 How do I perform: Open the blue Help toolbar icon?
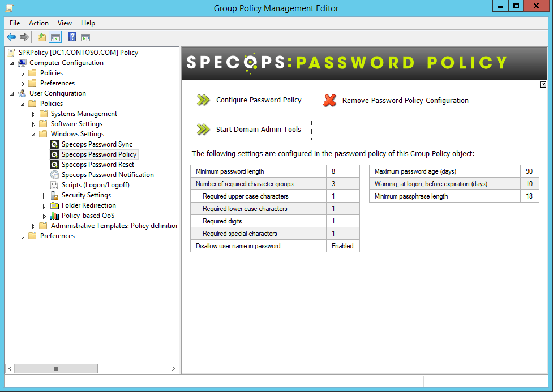tap(72, 37)
